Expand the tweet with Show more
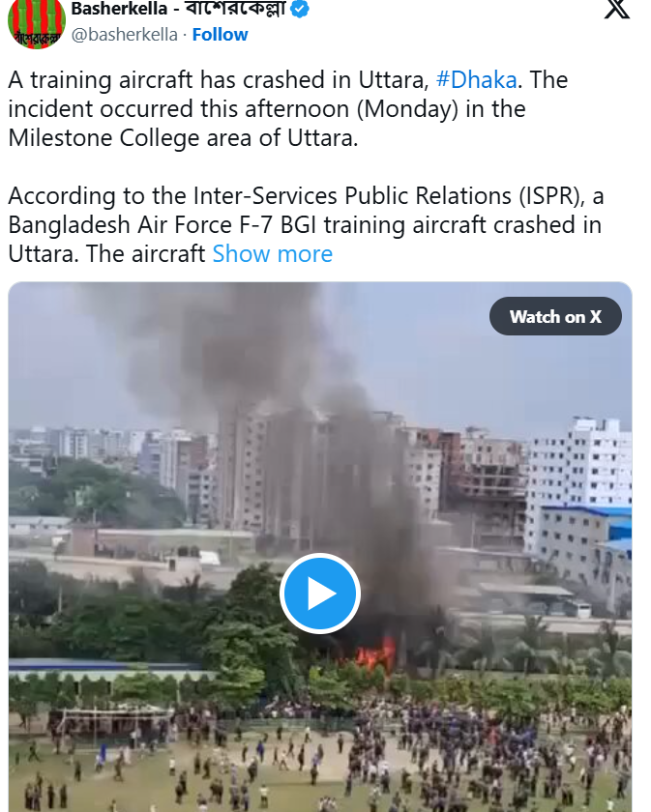This screenshot has height=812, width=651. 273,253
